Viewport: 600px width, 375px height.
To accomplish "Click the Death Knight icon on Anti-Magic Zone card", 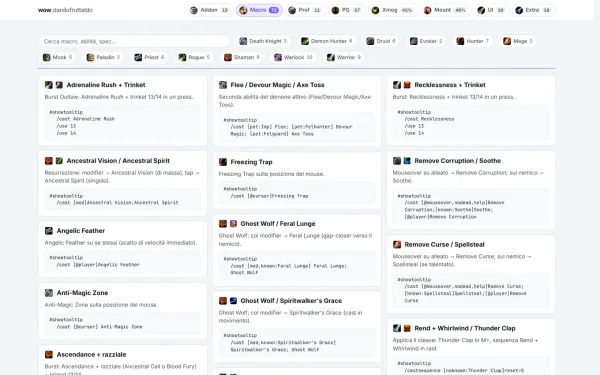I will click(49, 293).
